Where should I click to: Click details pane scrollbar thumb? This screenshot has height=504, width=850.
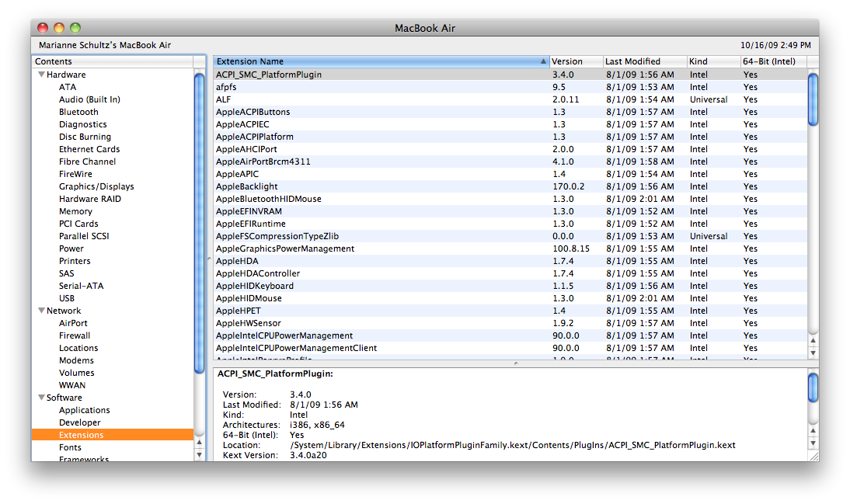point(813,388)
